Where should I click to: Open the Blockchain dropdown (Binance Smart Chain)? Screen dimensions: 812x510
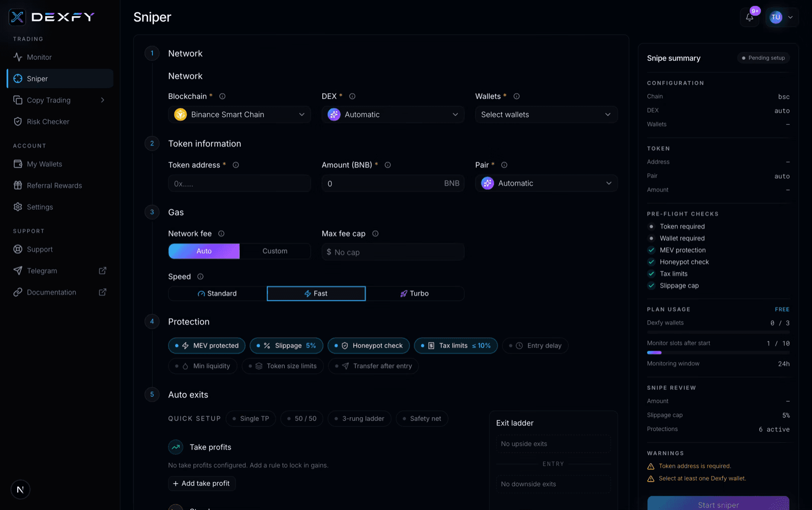[x=240, y=115]
